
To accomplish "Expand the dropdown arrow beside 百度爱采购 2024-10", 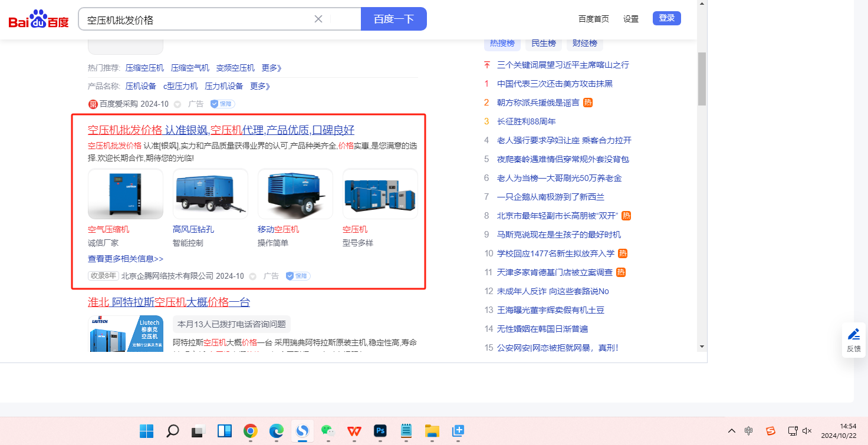I will click(x=177, y=104).
